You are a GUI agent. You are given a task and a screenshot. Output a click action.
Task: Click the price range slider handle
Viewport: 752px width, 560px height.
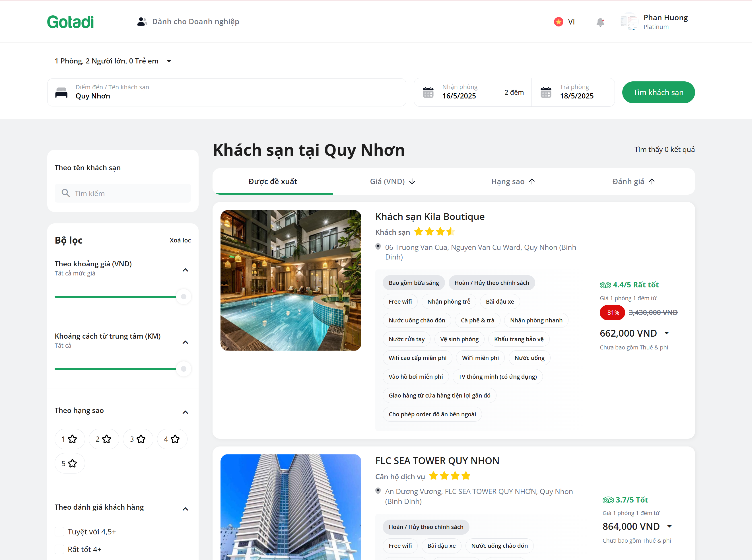(183, 297)
